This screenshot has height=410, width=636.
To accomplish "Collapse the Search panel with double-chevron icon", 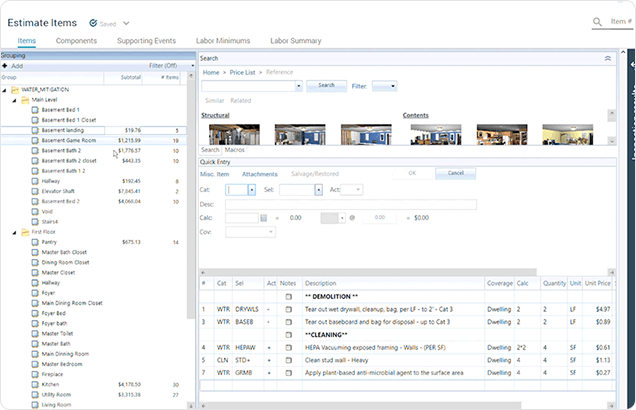I will [x=607, y=59].
